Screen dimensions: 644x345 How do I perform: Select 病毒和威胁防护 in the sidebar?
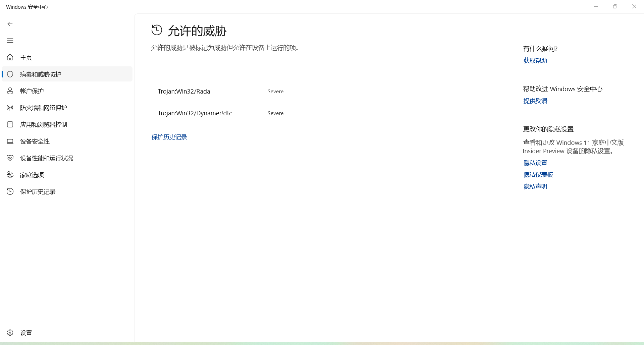67,74
